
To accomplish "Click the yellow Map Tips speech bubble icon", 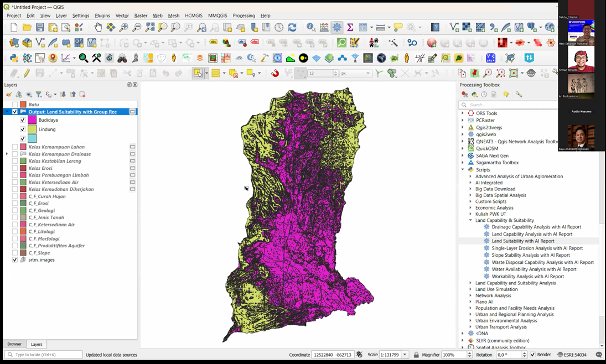I will coord(398,27).
